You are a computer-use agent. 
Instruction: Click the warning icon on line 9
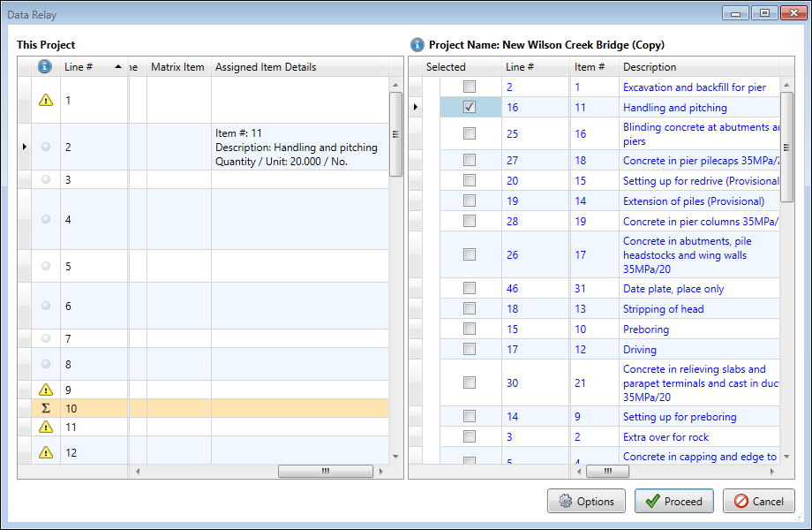(46, 390)
